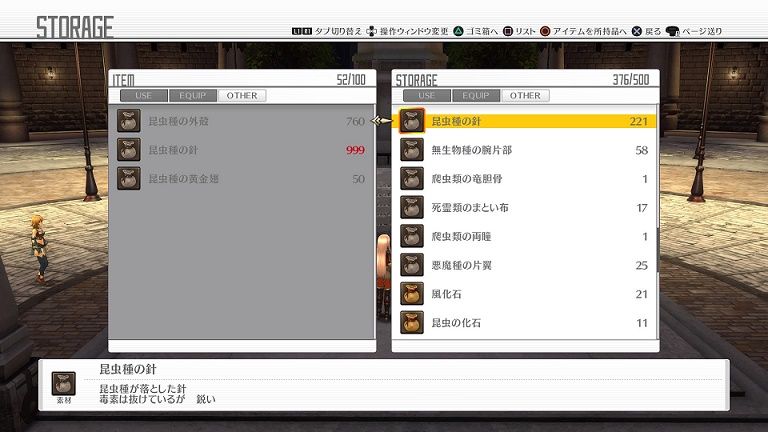Click the 760 quantity value
768x432 pixels.
tap(355, 121)
